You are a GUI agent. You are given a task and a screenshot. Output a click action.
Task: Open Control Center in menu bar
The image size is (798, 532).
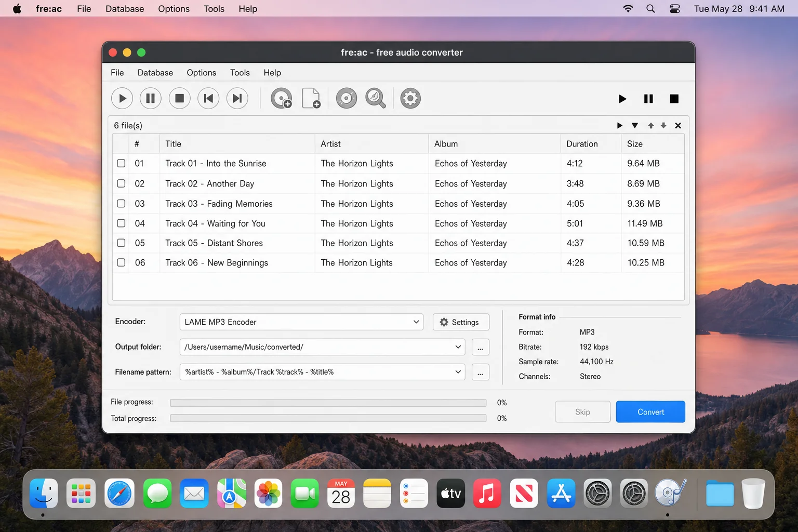point(675,9)
